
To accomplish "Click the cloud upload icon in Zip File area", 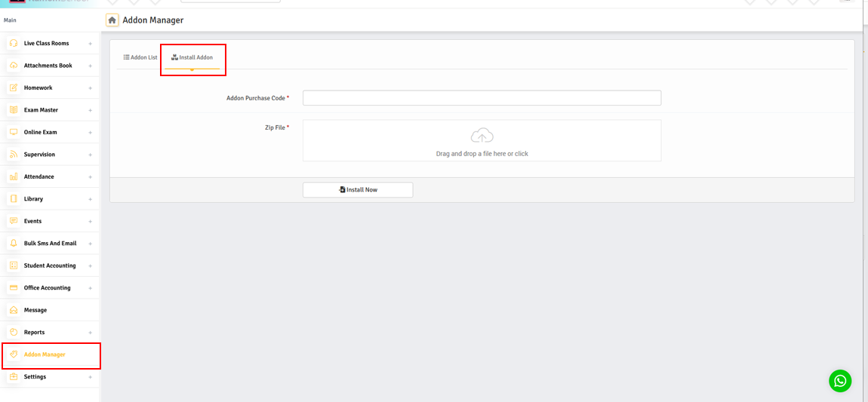I will 482,136.
